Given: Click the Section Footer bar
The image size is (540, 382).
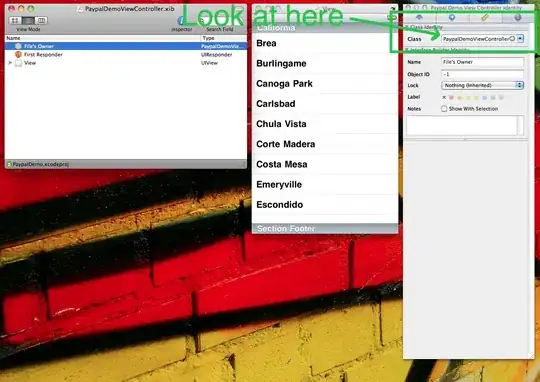Looking at the screenshot, I should pos(325,228).
